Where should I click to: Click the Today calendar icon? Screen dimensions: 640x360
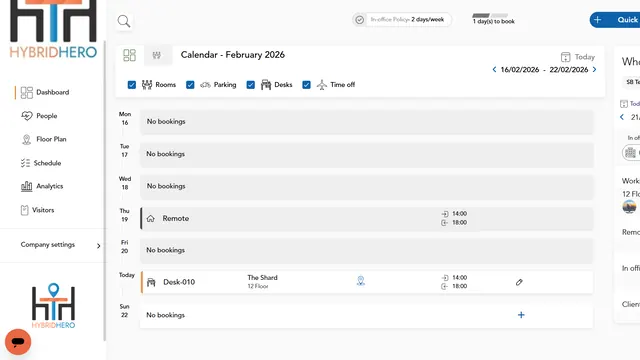click(565, 57)
